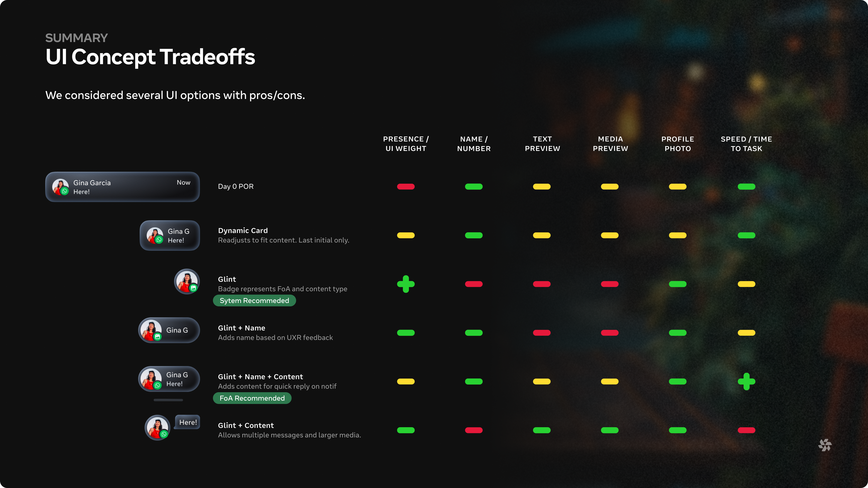Click red indicator for Day 0 POR Presence

tap(406, 187)
